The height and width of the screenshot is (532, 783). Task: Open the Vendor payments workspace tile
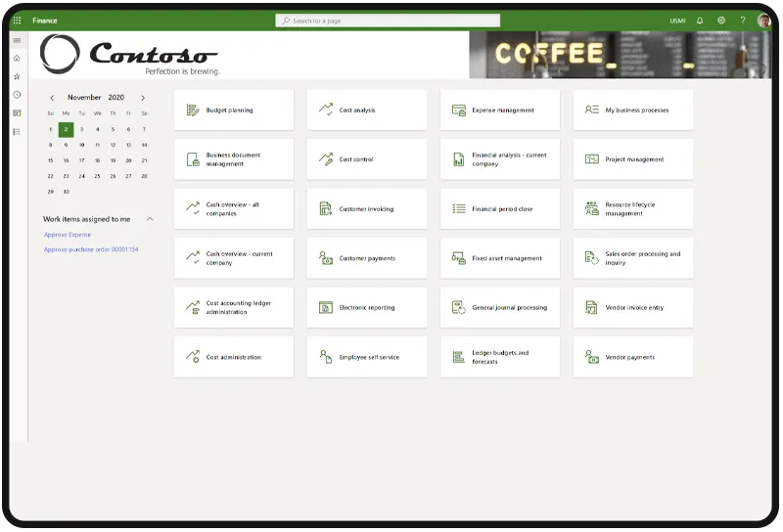633,358
